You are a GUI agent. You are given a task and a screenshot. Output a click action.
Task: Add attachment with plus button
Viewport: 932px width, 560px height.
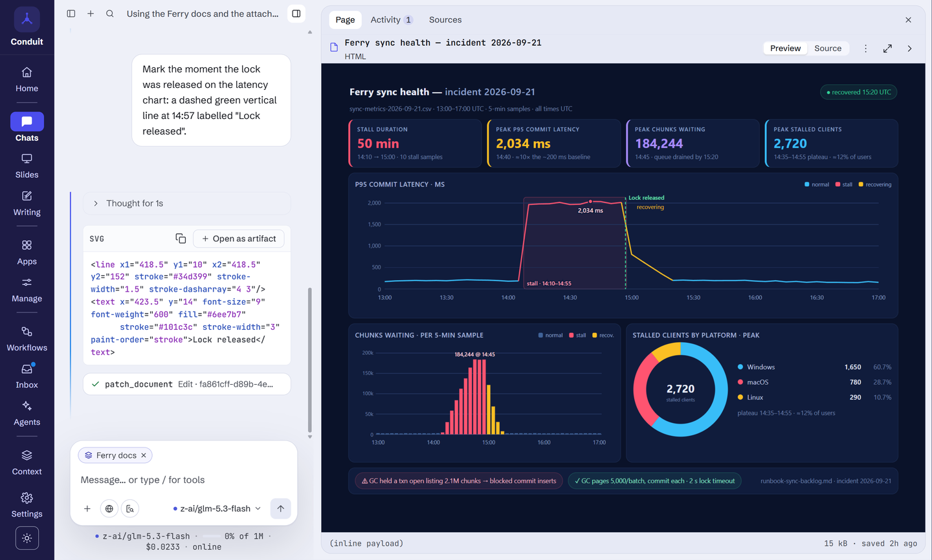87,508
